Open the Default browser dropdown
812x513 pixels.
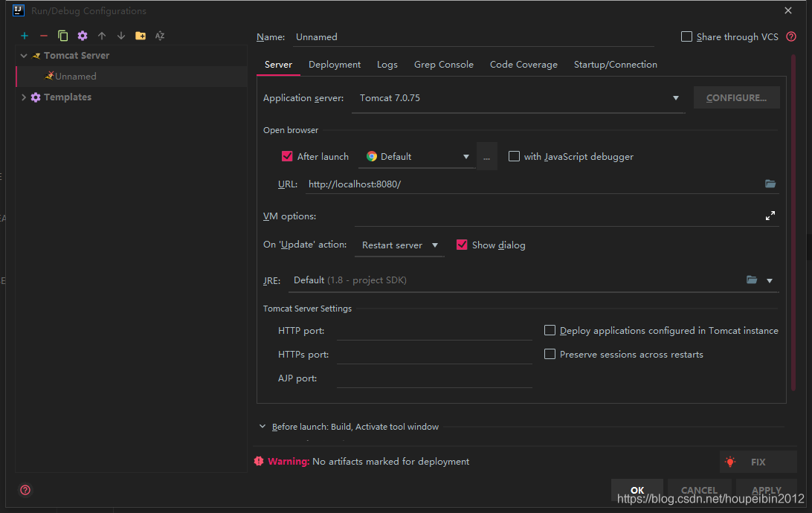tap(417, 157)
